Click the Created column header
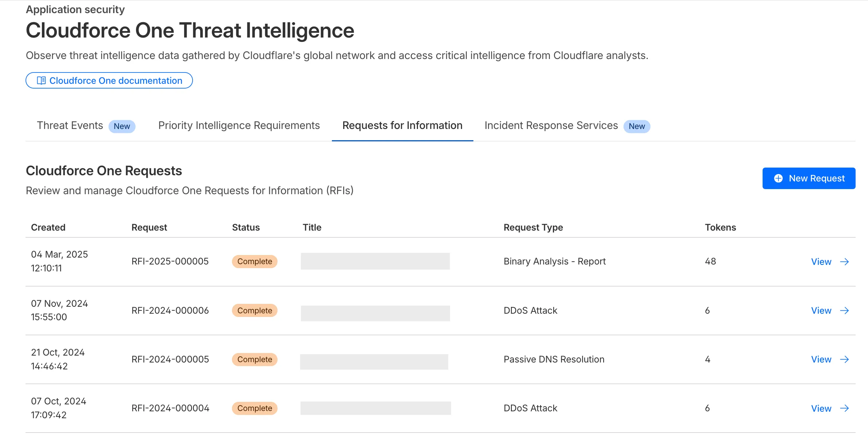The width and height of the screenshot is (868, 443). [48, 227]
